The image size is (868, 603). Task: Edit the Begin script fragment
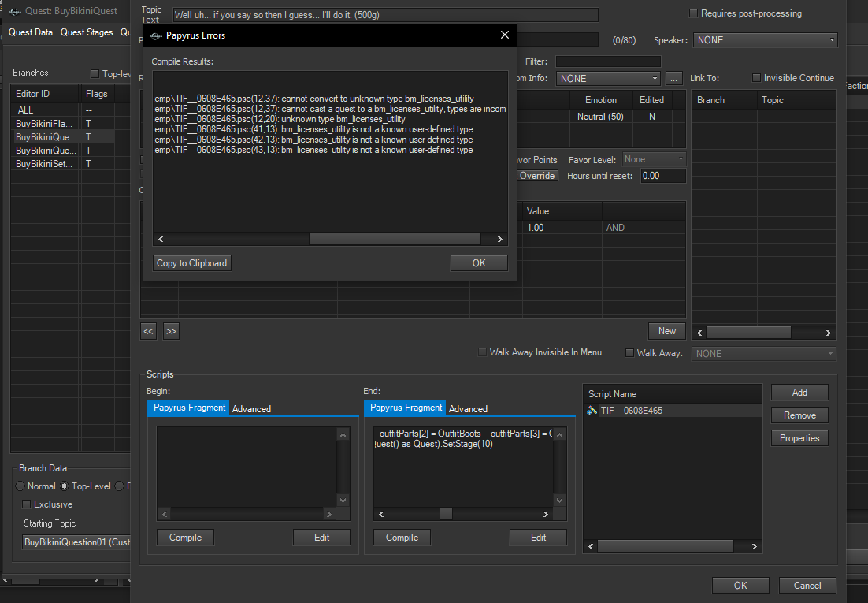coord(321,538)
